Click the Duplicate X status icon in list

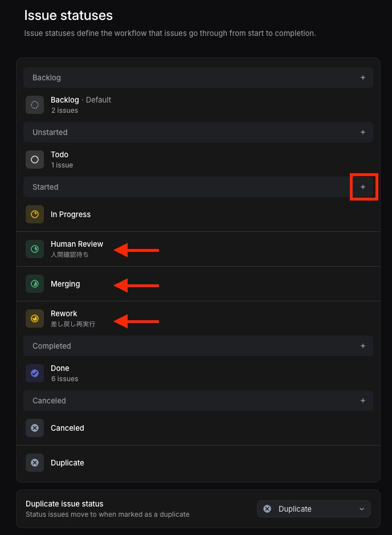click(35, 463)
